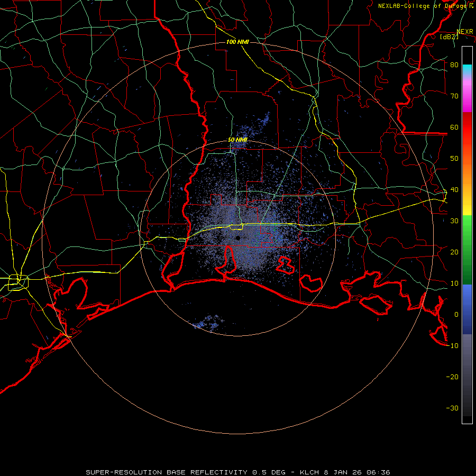Screen dimensions: 476x476
Task: Click the yellow highway loop around the western city
Action: point(18,282)
